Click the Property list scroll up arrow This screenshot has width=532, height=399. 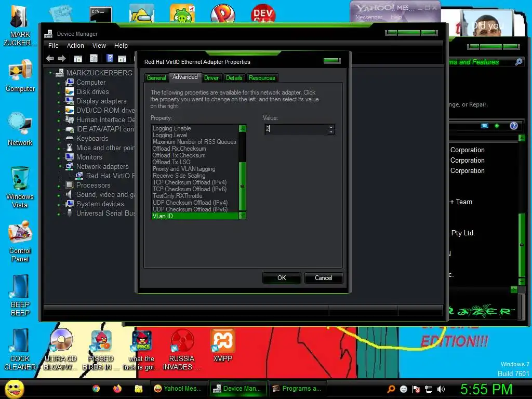click(242, 128)
